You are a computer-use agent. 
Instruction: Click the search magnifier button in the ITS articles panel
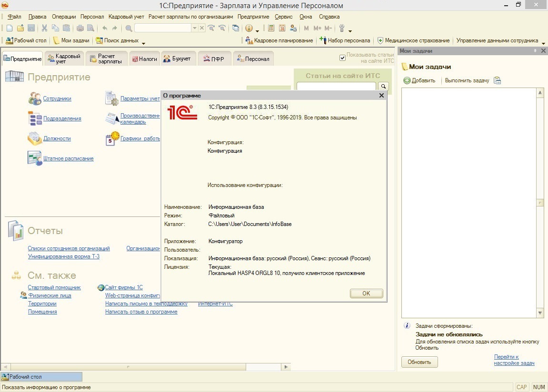coord(383,86)
